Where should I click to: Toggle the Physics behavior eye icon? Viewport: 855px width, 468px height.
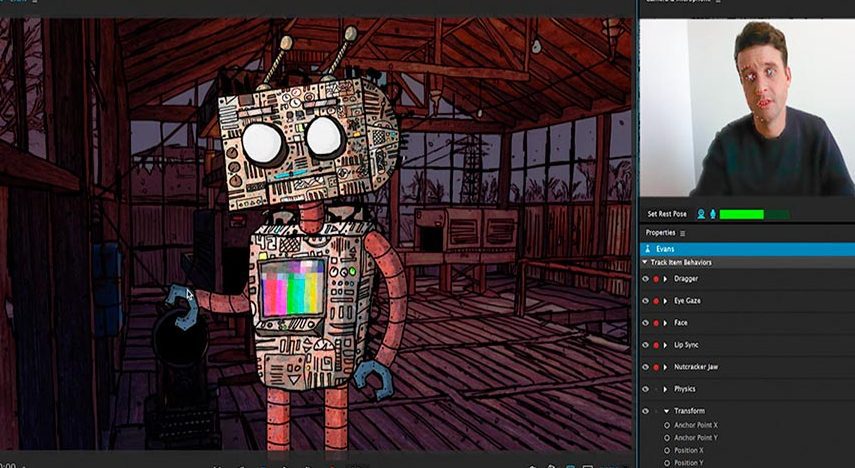point(645,389)
